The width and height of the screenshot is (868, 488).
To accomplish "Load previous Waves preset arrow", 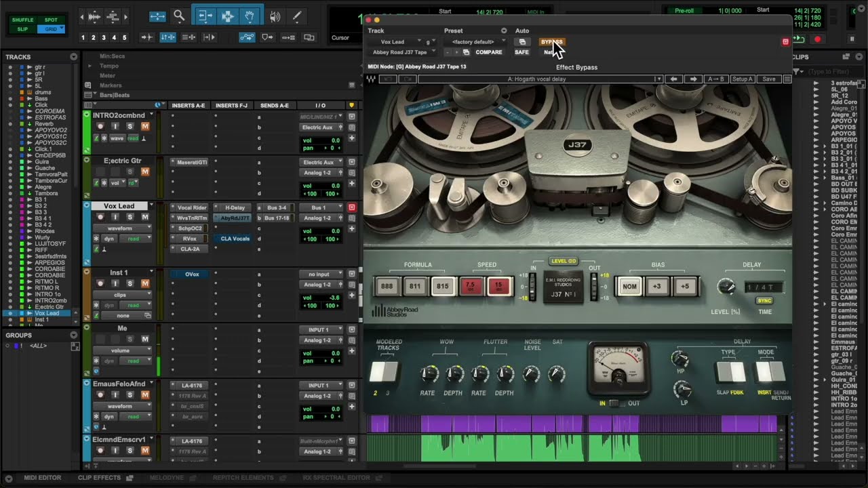I will pyautogui.click(x=673, y=79).
